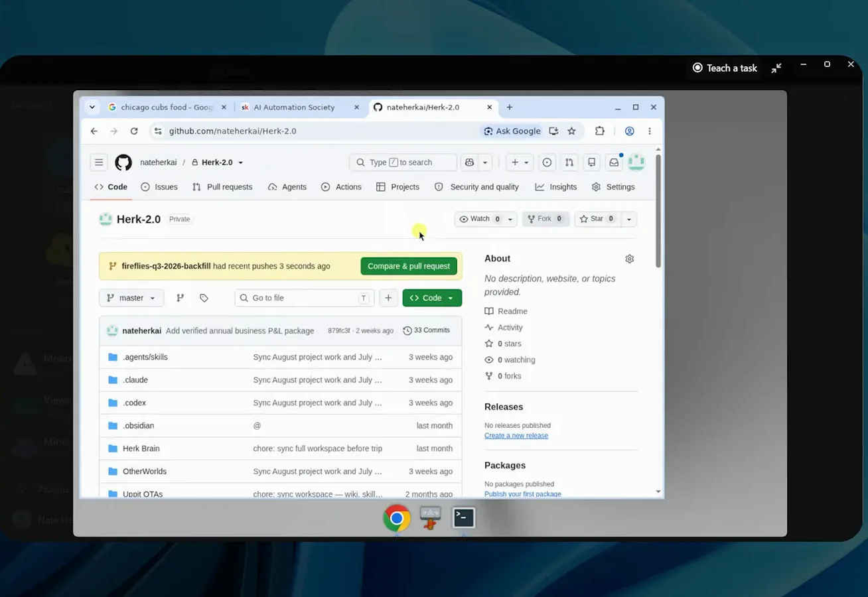This screenshot has width=868, height=597.
Task: View branches icon next to master
Action: coord(180,298)
